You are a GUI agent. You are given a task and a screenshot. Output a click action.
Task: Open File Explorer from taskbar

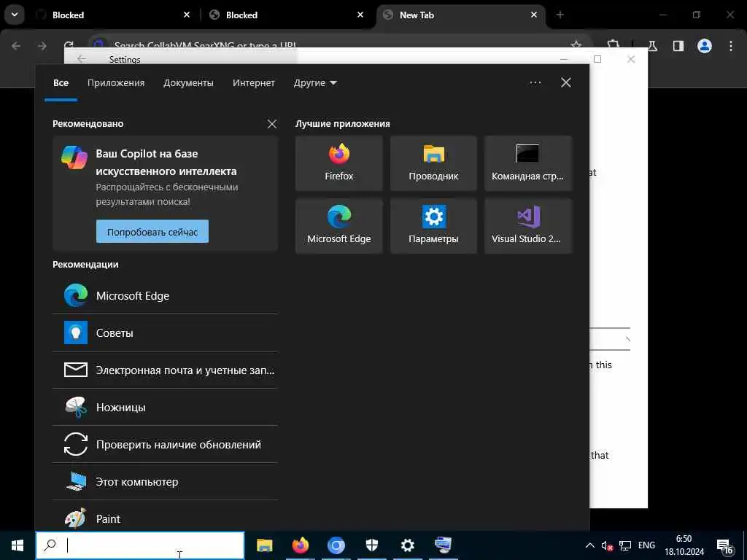tap(264, 545)
